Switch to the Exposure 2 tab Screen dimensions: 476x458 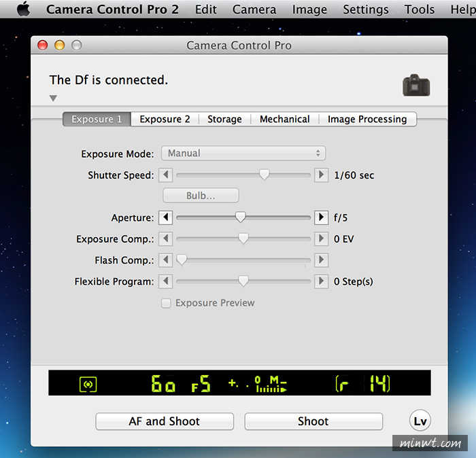point(165,119)
